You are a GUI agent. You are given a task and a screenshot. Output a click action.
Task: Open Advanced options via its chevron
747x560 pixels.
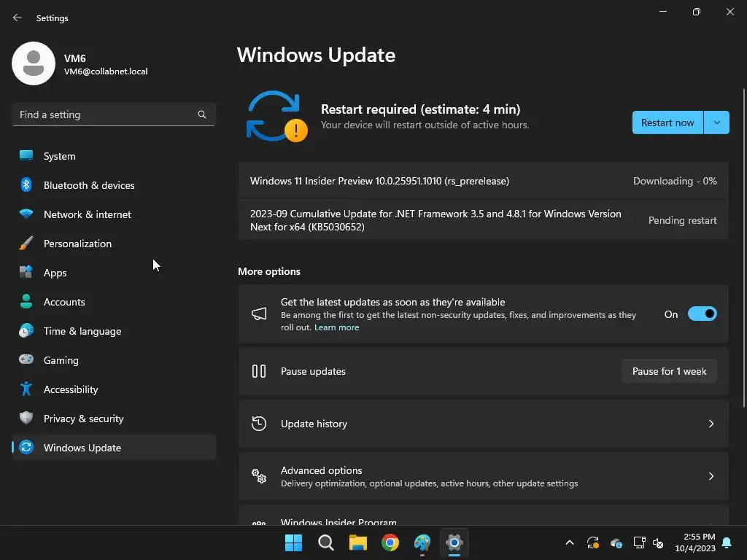click(711, 476)
